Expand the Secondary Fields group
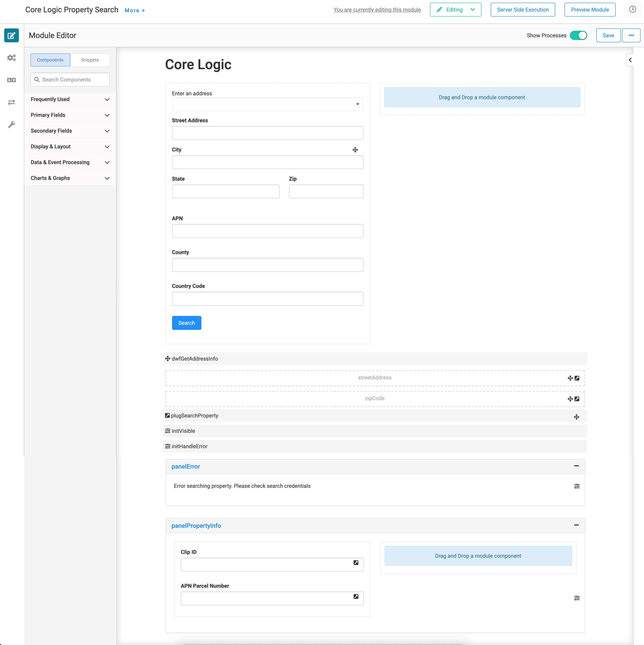The height and width of the screenshot is (645, 644). point(70,131)
